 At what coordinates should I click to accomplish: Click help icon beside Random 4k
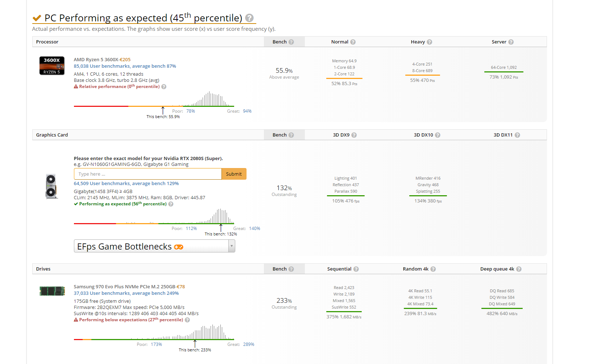[433, 269]
